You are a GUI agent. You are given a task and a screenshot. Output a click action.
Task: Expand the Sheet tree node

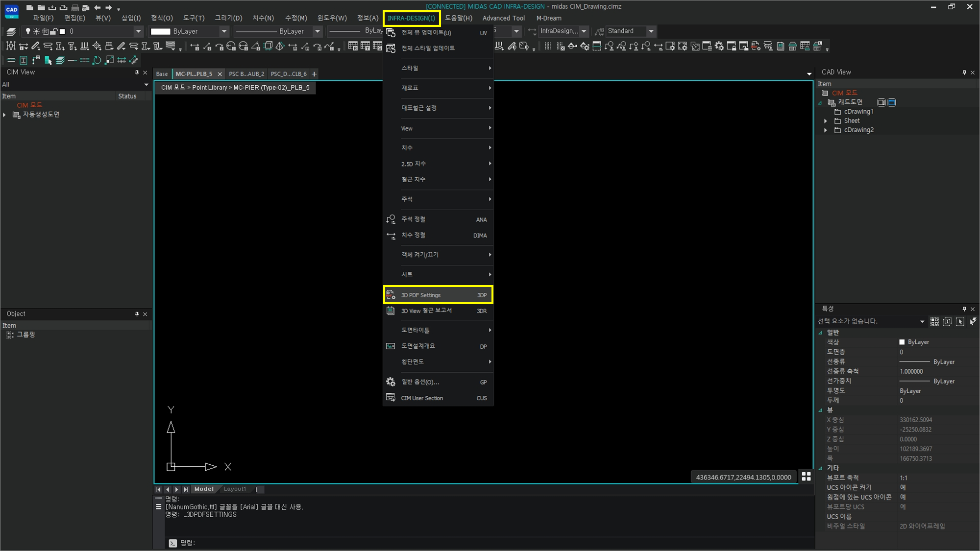(826, 121)
